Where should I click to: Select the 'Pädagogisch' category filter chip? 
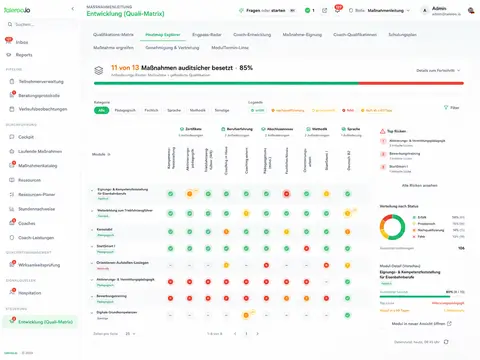(125, 110)
